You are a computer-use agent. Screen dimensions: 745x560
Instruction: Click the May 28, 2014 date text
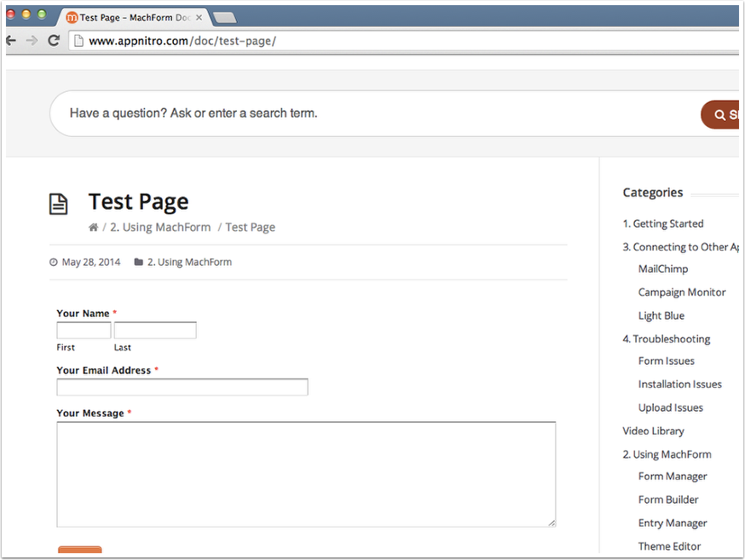[x=91, y=263]
